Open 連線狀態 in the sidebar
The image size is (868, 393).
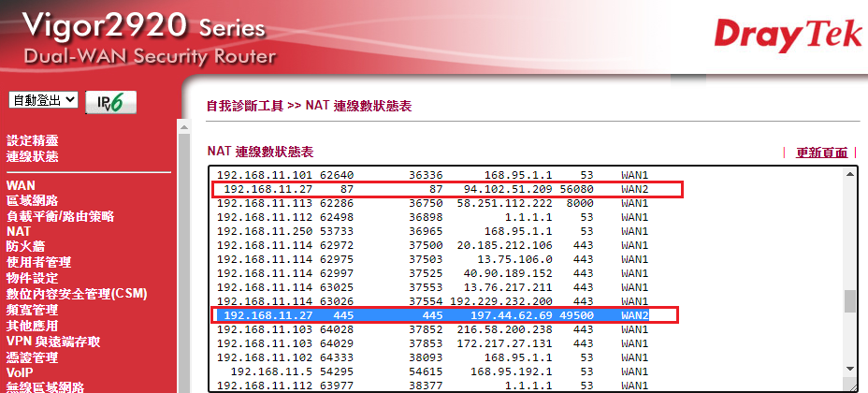(x=32, y=156)
